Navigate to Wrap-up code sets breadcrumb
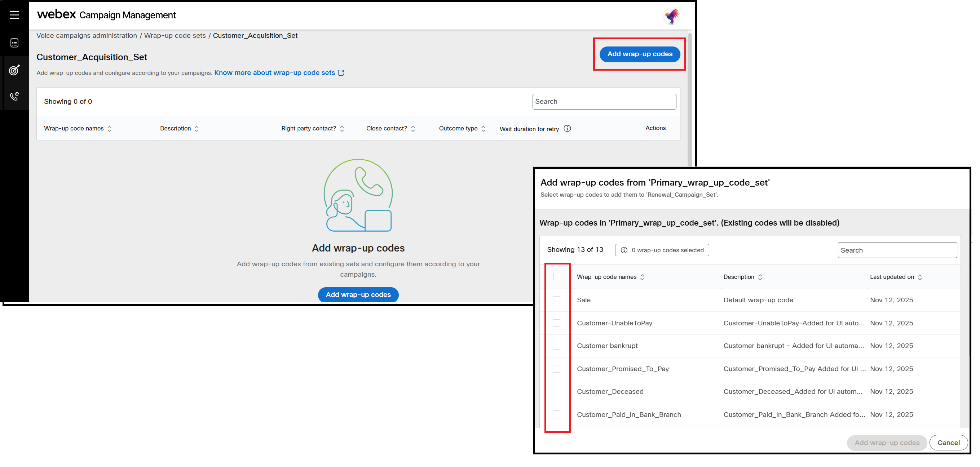Image resolution: width=980 pixels, height=467 pixels. [x=175, y=36]
